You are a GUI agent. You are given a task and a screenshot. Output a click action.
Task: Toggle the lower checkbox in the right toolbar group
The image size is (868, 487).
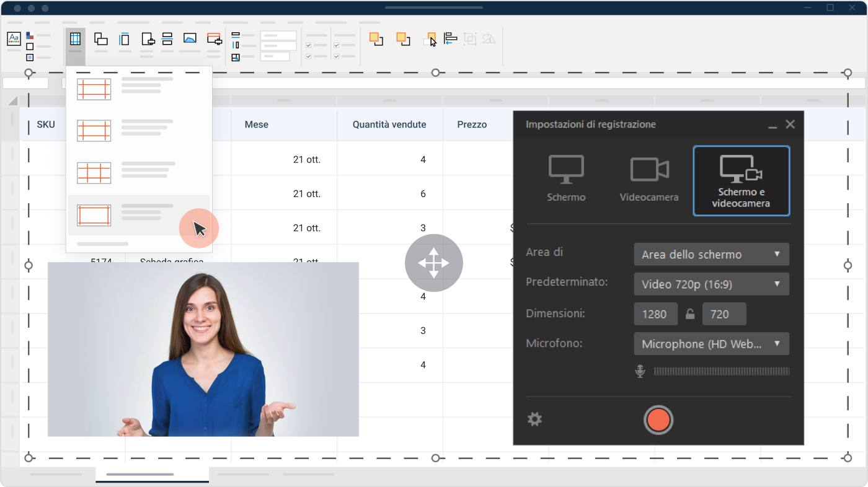click(x=337, y=55)
